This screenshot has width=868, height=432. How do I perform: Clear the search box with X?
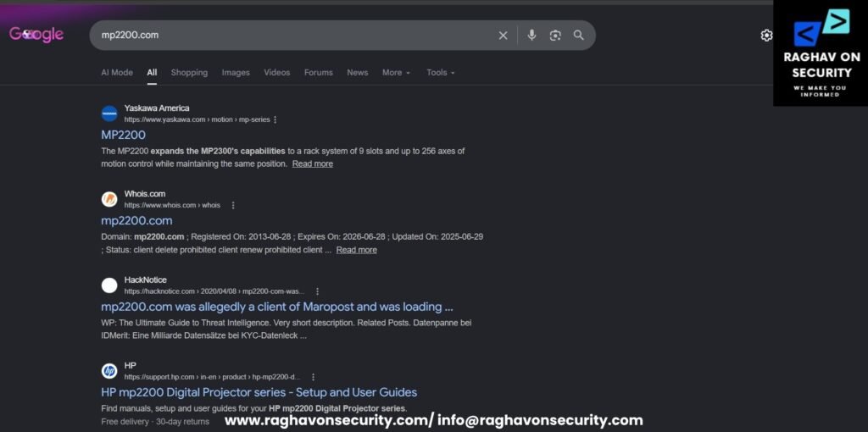tap(503, 36)
